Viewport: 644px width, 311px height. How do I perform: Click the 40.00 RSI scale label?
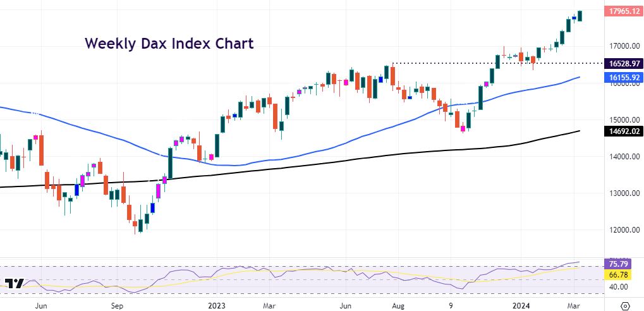coord(619,286)
